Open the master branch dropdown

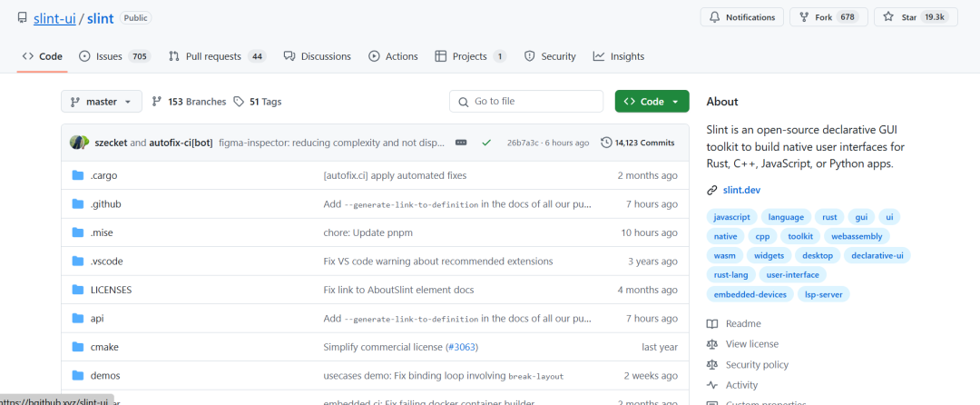(x=102, y=102)
